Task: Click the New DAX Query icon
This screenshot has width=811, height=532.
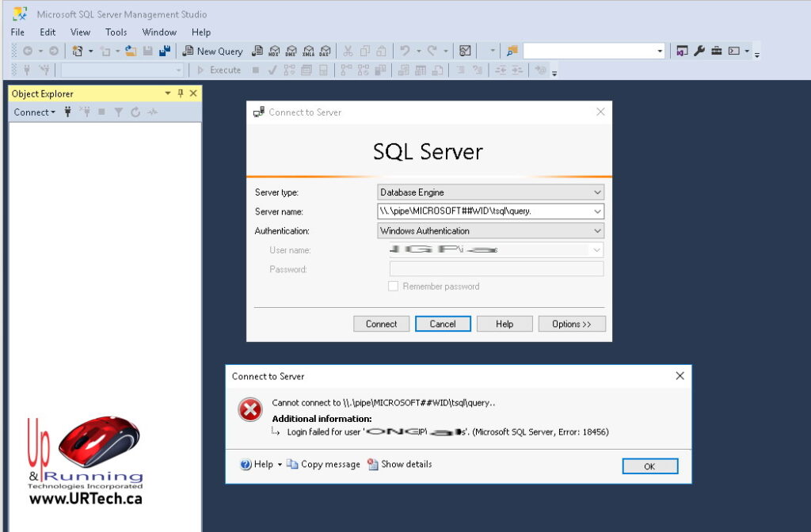Action: coord(325,50)
